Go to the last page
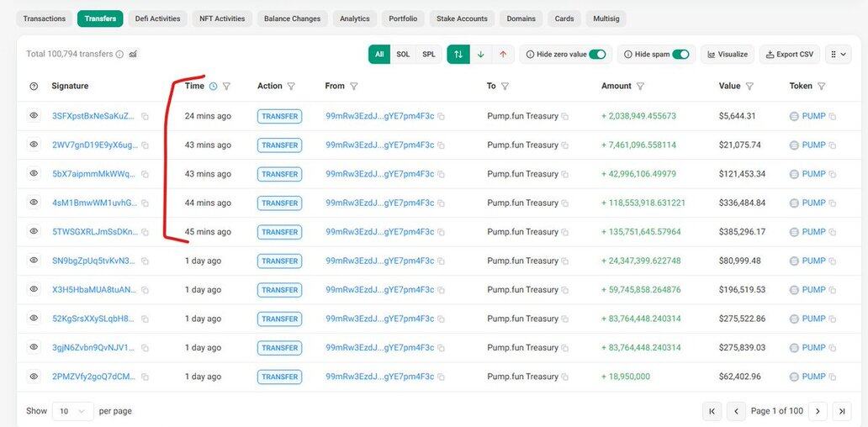The width and height of the screenshot is (868, 427). point(842,411)
